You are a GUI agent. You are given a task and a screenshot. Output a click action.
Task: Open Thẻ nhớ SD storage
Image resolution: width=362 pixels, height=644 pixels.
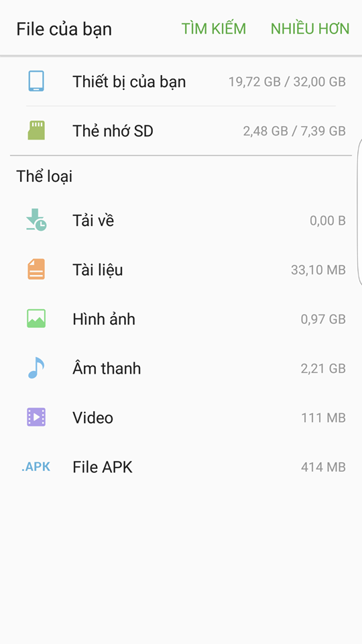coord(181,131)
